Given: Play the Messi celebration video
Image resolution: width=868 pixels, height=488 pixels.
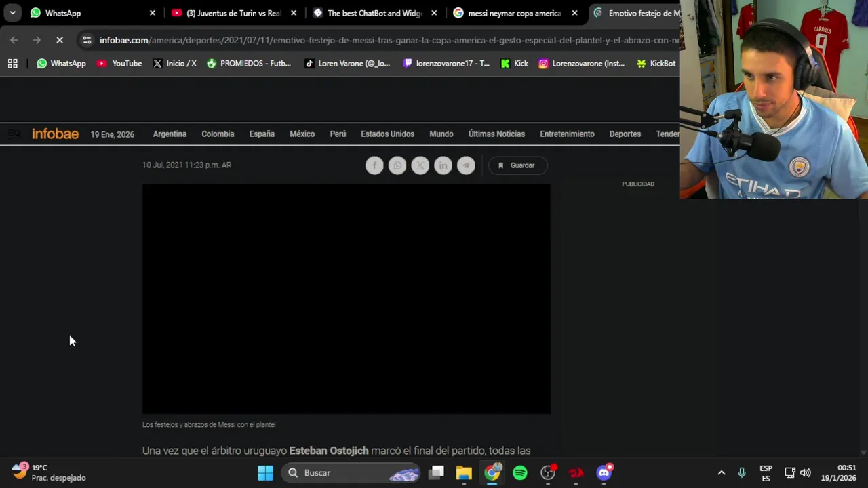Looking at the screenshot, I should point(346,299).
